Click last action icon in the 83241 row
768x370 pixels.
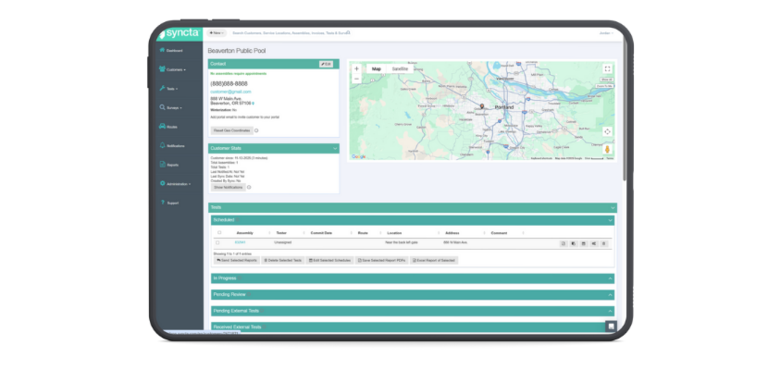[x=603, y=244]
